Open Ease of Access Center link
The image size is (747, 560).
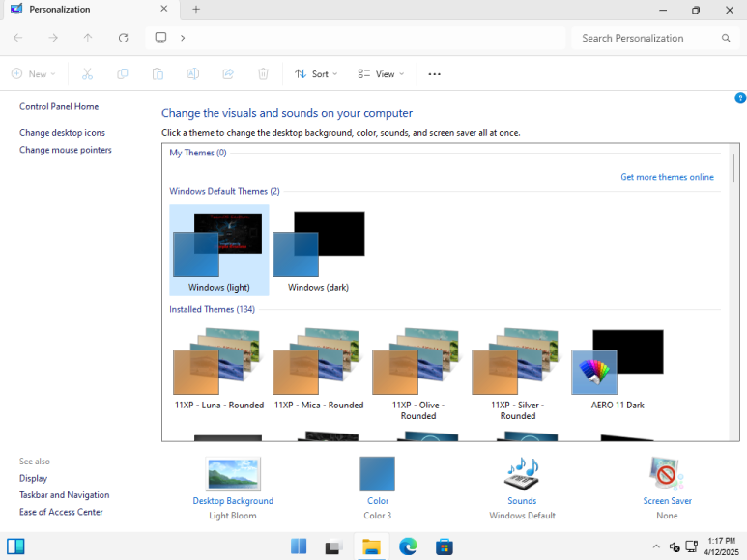tap(61, 512)
